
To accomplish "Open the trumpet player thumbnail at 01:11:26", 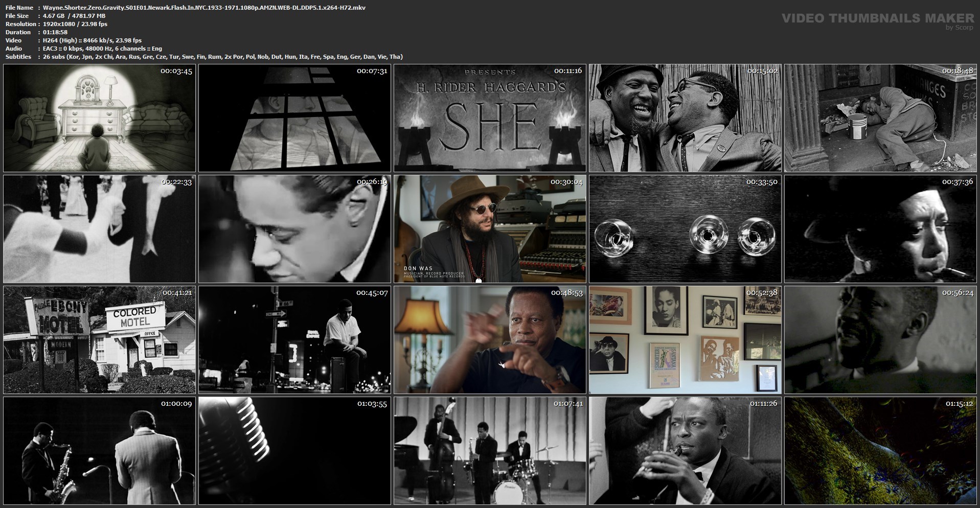I will 685,451.
